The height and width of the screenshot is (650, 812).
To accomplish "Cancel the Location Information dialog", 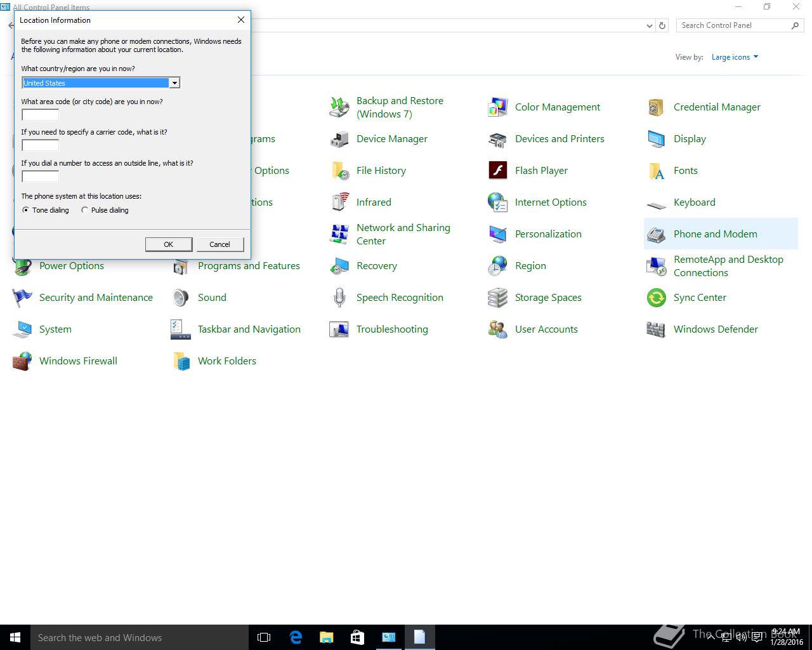I will [220, 244].
